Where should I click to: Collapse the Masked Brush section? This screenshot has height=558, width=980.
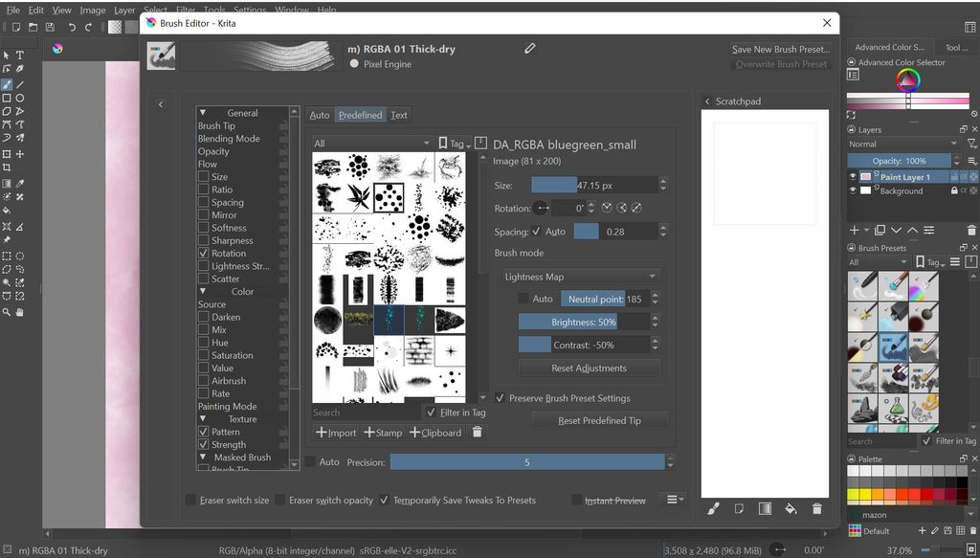(x=204, y=457)
